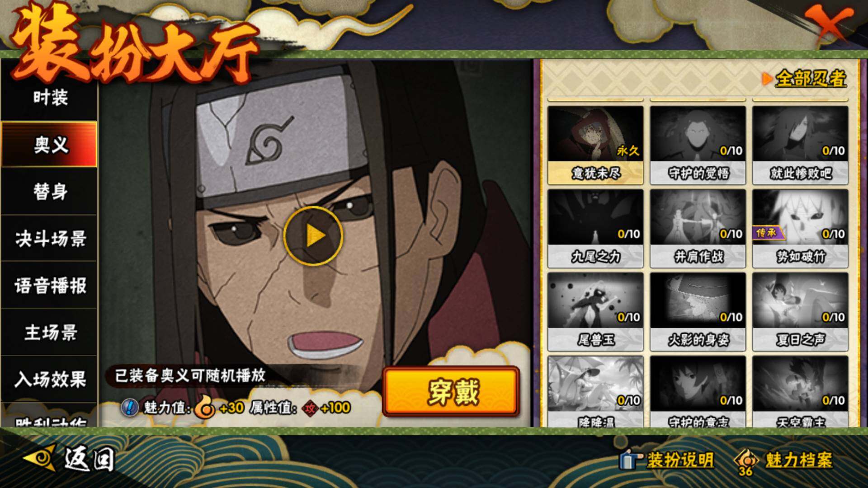The image size is (868, 488).
Task: Play the ultimate skill preview video
Action: pos(313,235)
